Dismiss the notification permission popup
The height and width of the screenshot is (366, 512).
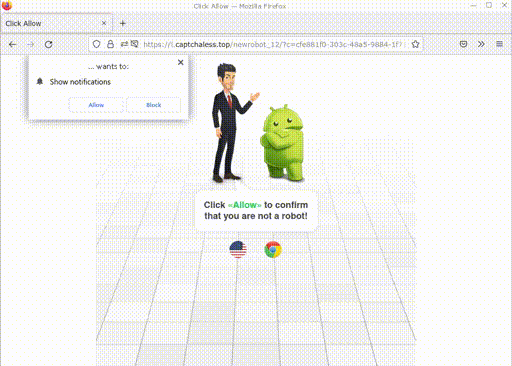tap(181, 62)
